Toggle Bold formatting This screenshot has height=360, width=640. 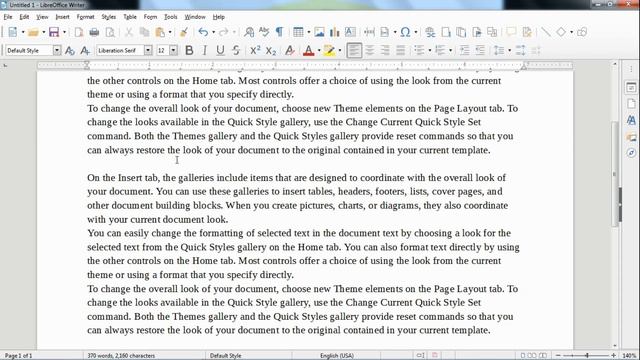(189, 51)
